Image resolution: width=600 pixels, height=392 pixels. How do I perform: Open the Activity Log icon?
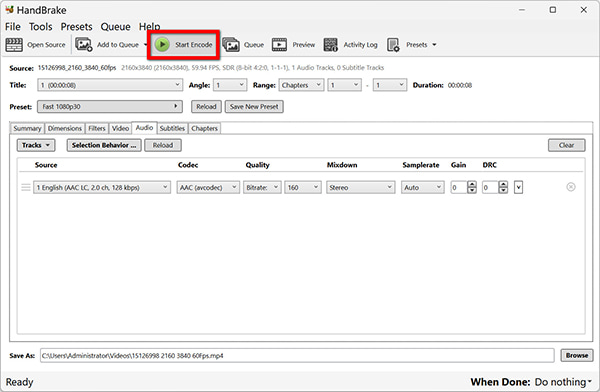[x=331, y=44]
